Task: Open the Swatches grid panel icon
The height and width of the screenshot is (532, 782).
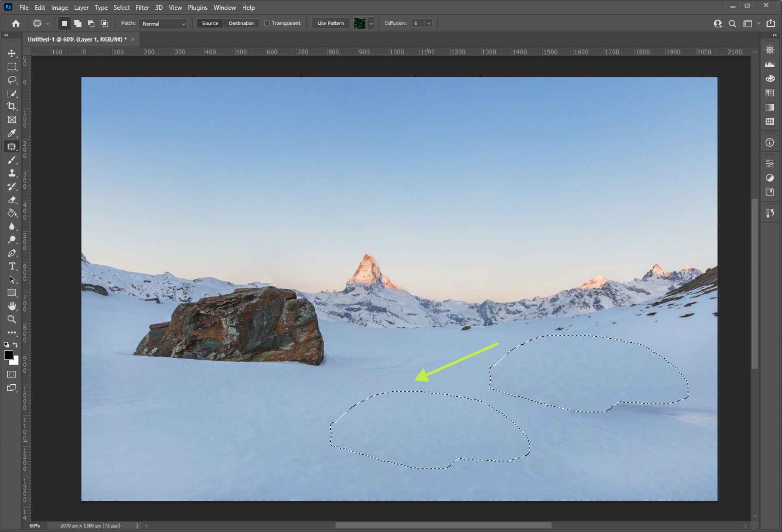Action: (769, 93)
